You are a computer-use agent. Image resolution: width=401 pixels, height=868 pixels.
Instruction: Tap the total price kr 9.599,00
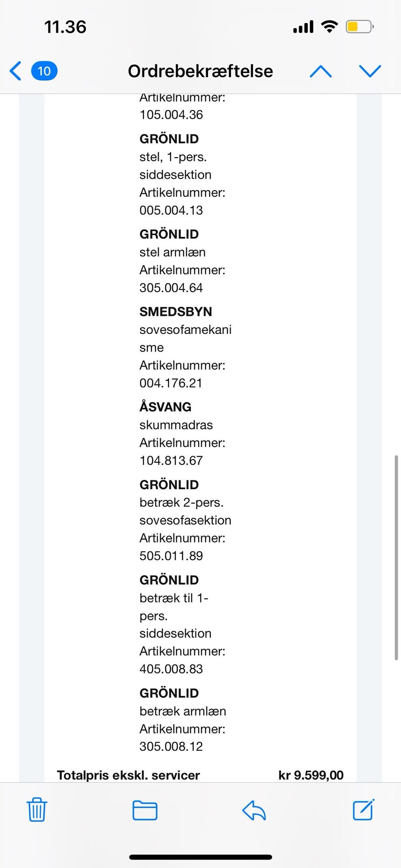(311, 775)
